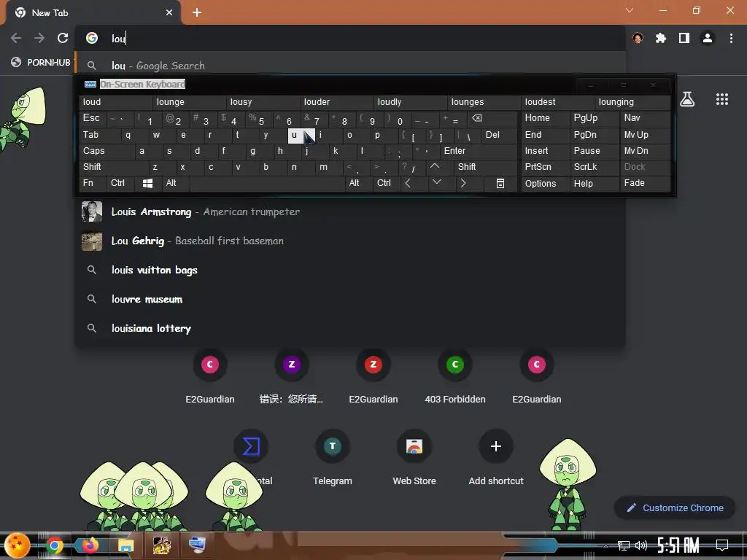747x560 pixels.
Task: Toggle the left Ctrl key
Action: (x=120, y=183)
